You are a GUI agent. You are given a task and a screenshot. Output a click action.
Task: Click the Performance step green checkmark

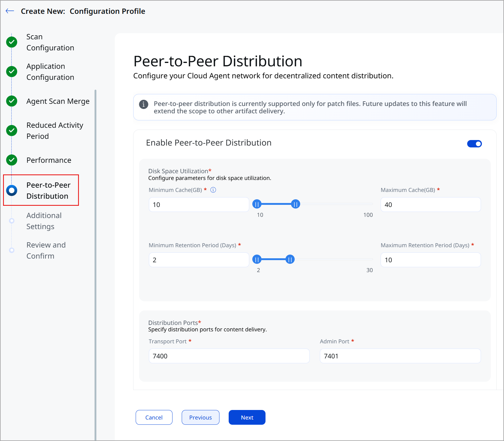point(12,160)
